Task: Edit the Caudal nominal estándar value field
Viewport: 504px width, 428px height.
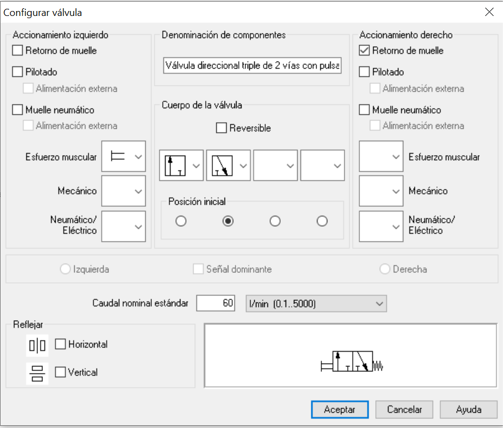Action: point(215,303)
